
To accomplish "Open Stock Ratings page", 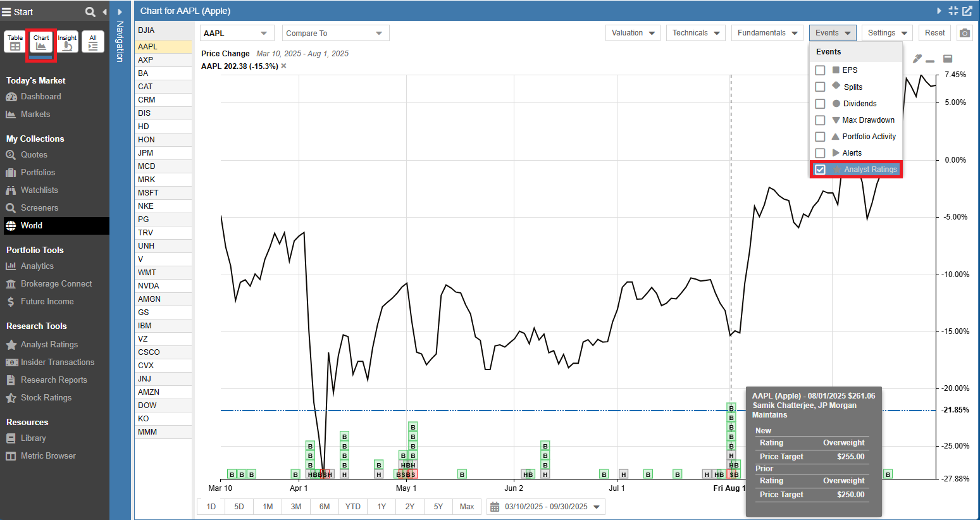I will pos(46,398).
